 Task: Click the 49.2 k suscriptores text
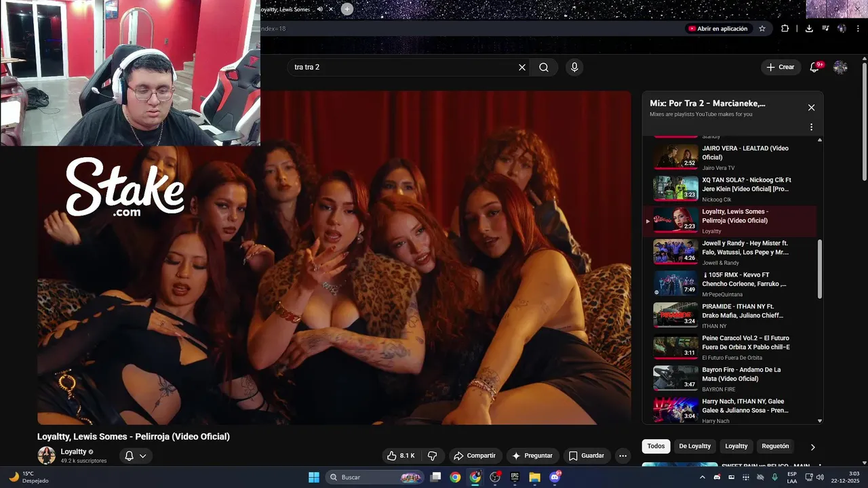pyautogui.click(x=83, y=461)
